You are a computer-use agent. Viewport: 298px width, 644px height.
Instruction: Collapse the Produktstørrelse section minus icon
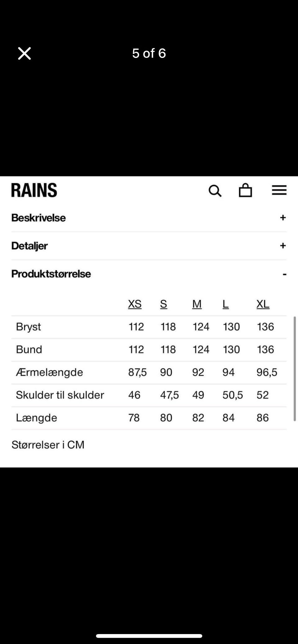[x=284, y=274]
